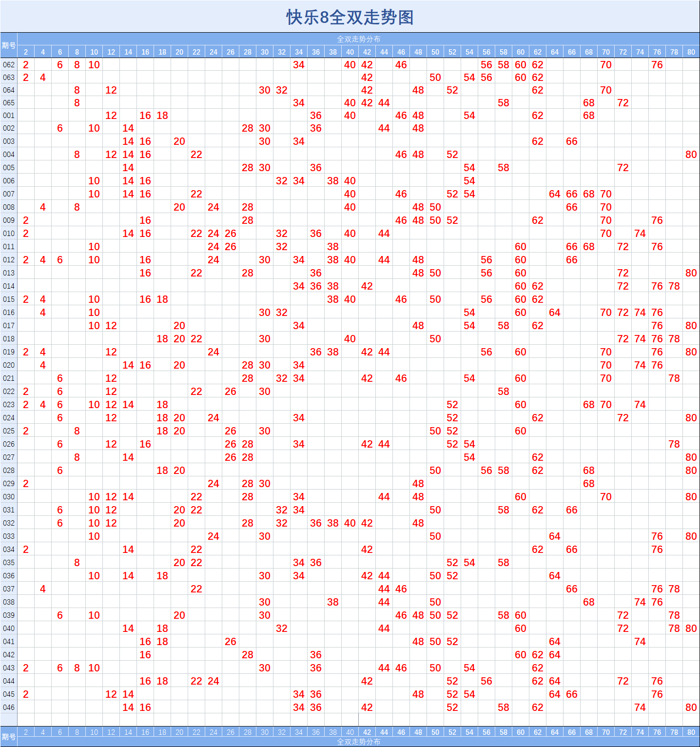Select row label '065'
The height and width of the screenshot is (747, 700).
coord(9,103)
